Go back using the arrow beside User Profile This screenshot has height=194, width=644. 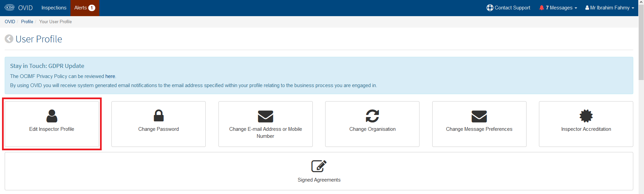9,39
